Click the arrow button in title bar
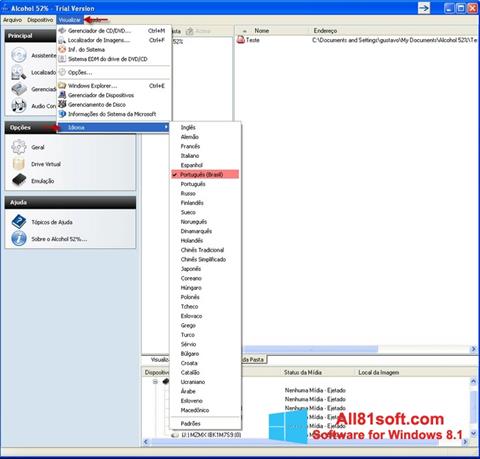480x459 pixels. 424,8
